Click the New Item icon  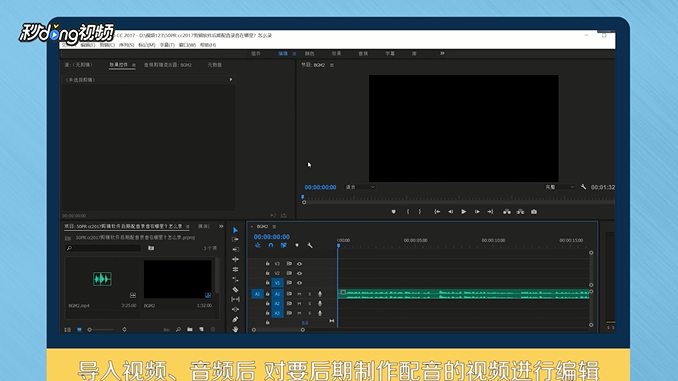(201, 330)
